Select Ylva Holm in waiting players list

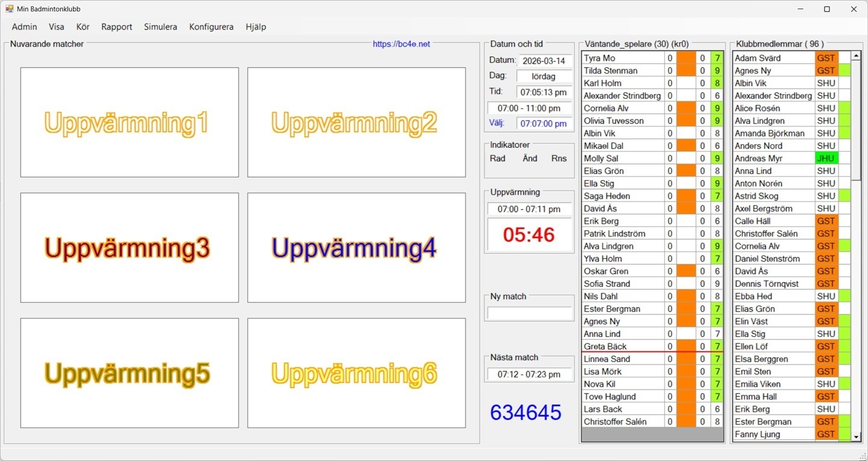point(623,259)
